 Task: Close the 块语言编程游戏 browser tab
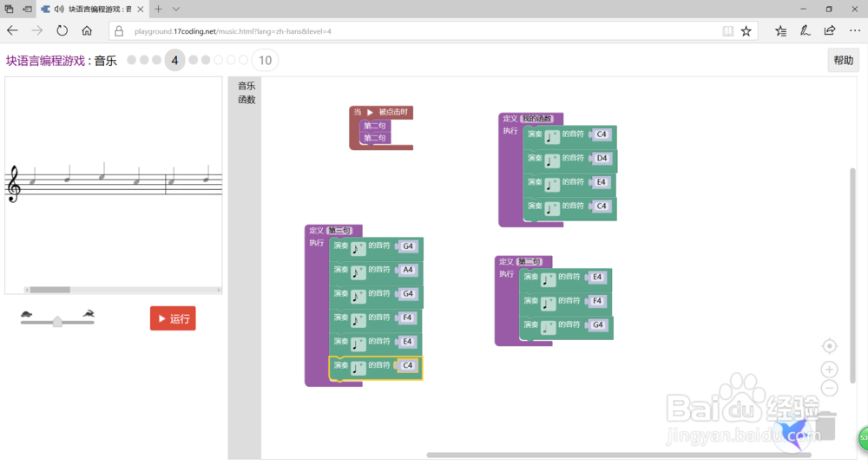(x=140, y=10)
